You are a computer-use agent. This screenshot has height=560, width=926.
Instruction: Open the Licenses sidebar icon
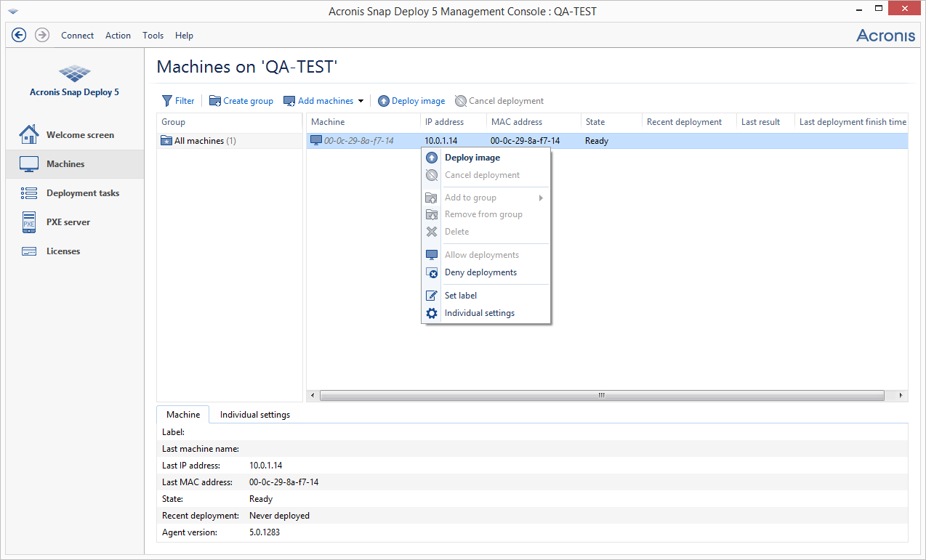coord(29,251)
